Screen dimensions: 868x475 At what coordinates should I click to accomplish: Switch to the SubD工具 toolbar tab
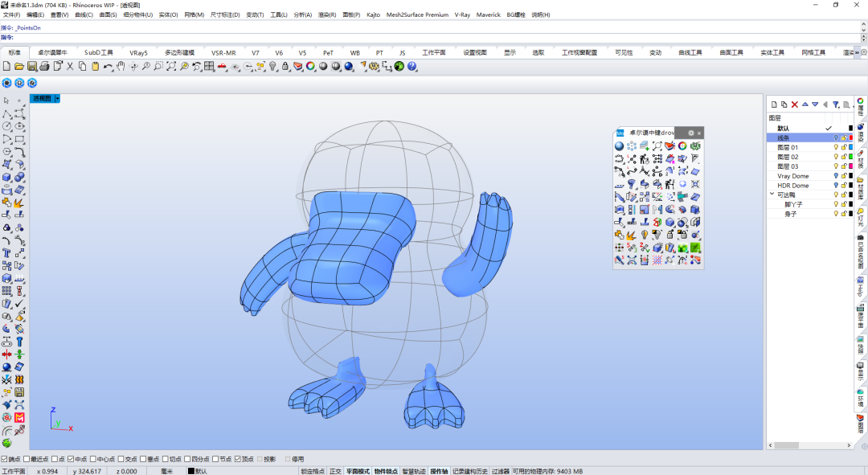tap(99, 52)
